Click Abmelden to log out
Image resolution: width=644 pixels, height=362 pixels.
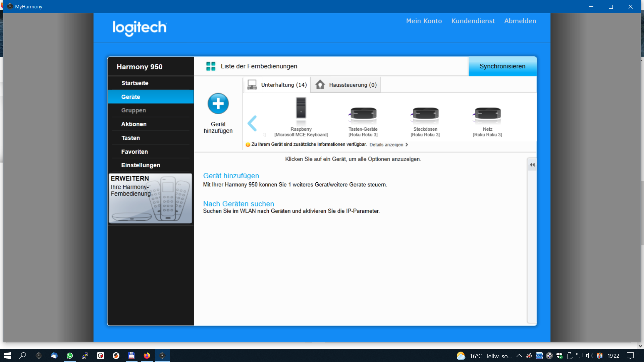tap(520, 21)
